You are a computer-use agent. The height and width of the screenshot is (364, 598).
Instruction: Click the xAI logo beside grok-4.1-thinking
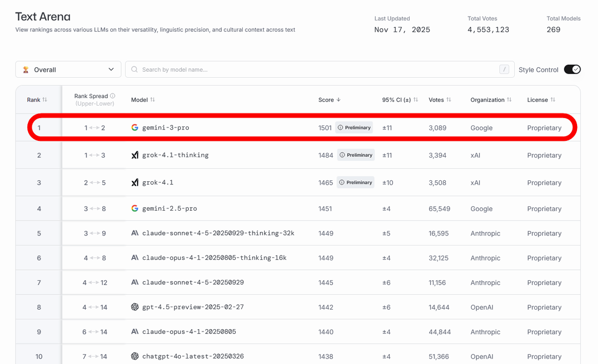[135, 155]
